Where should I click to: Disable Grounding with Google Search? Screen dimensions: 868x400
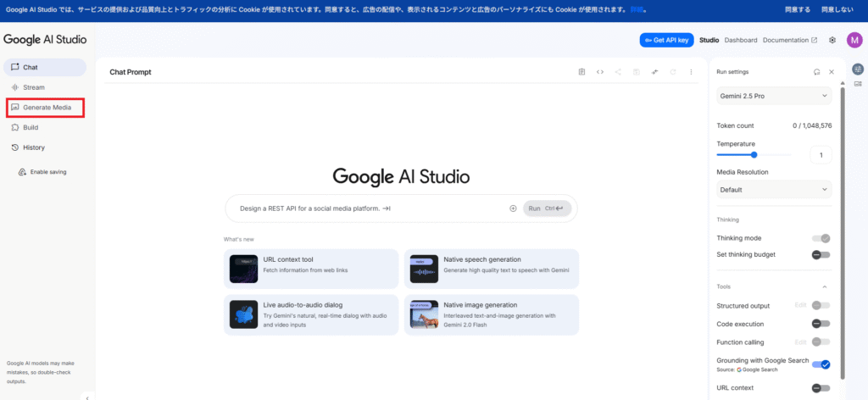(821, 364)
